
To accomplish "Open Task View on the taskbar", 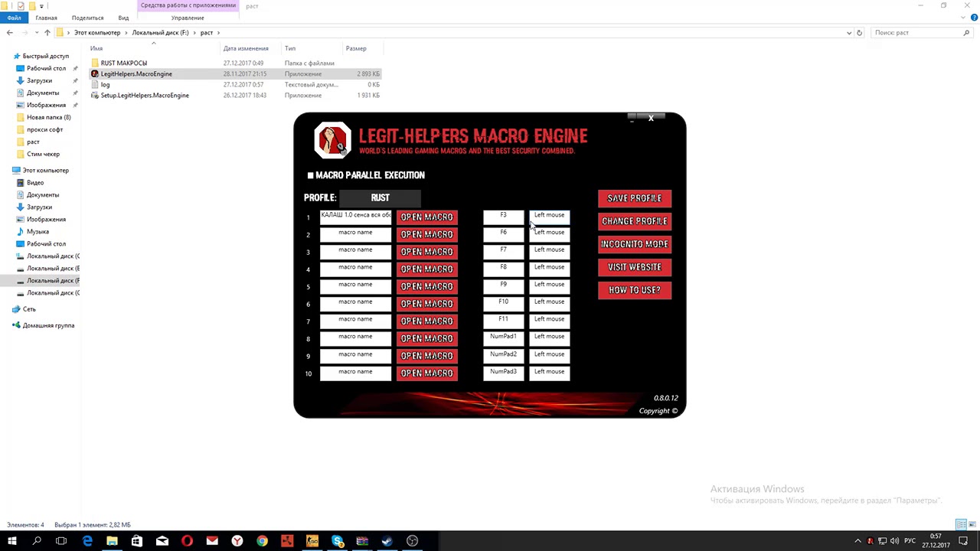I will click(61, 541).
